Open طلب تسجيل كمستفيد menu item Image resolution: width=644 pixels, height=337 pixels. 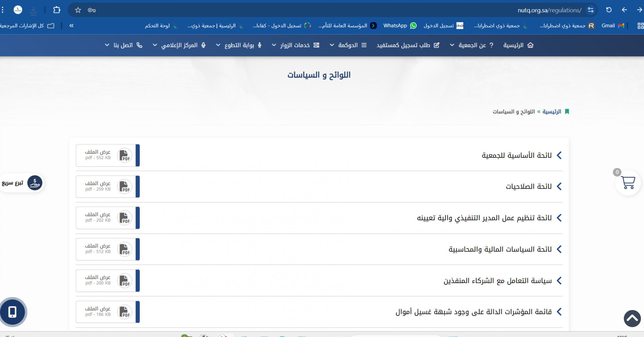408,45
